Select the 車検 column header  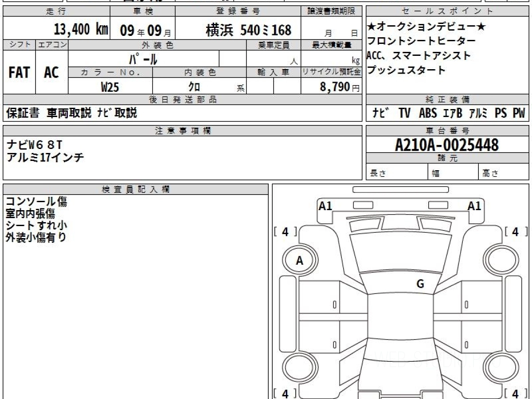click(143, 12)
